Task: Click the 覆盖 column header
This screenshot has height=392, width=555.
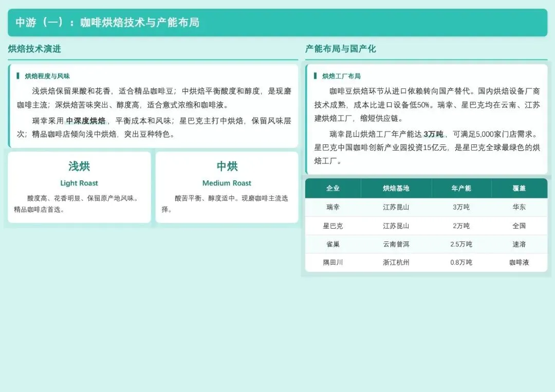Action: click(519, 188)
